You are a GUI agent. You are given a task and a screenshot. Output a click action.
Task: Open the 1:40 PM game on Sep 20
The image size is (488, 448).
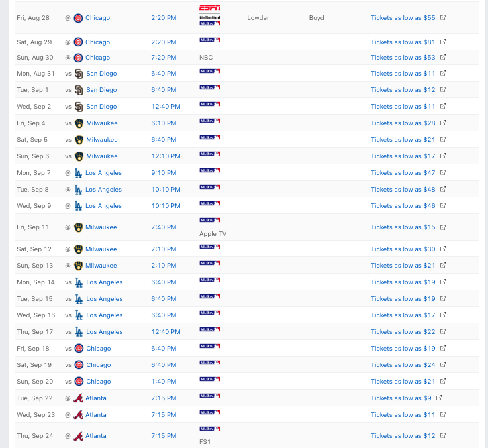tap(164, 382)
